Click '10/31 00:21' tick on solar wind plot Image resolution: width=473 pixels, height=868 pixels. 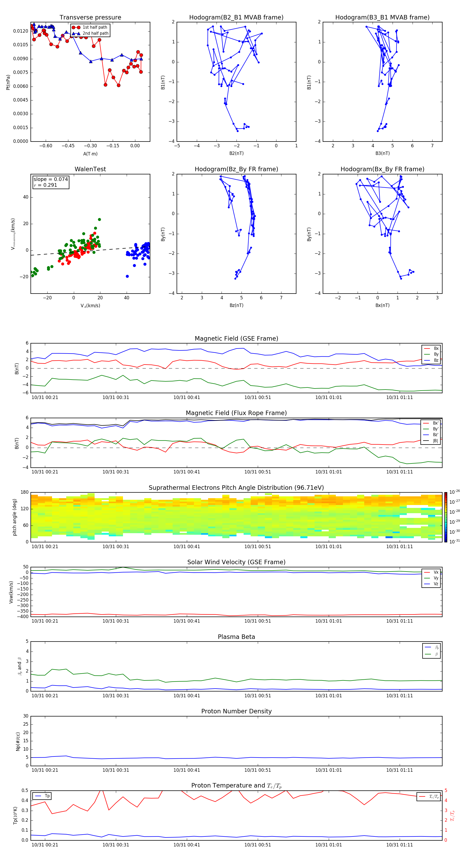pyautogui.click(x=45, y=621)
